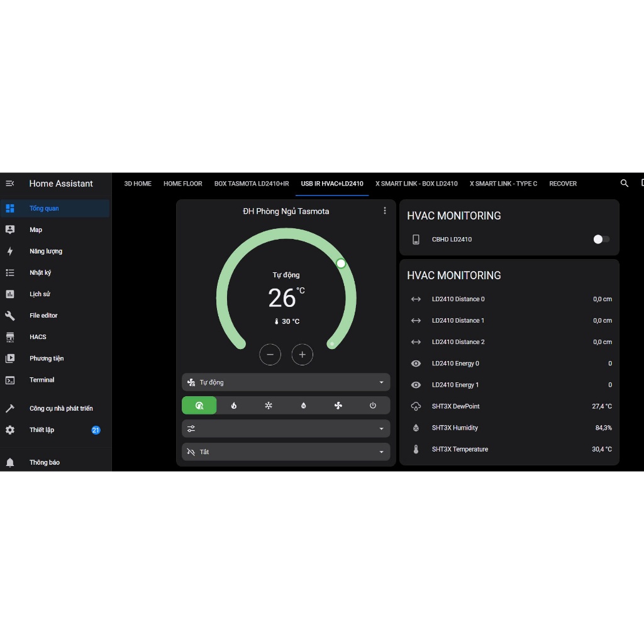The width and height of the screenshot is (644, 644).
Task: Collapse the sidebar with the hamburger menu icon
Action: (x=10, y=184)
